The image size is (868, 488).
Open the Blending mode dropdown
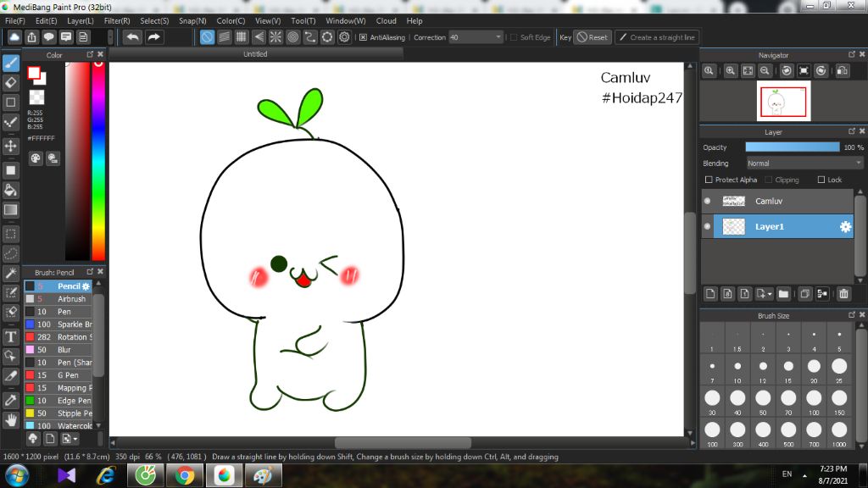pos(804,164)
